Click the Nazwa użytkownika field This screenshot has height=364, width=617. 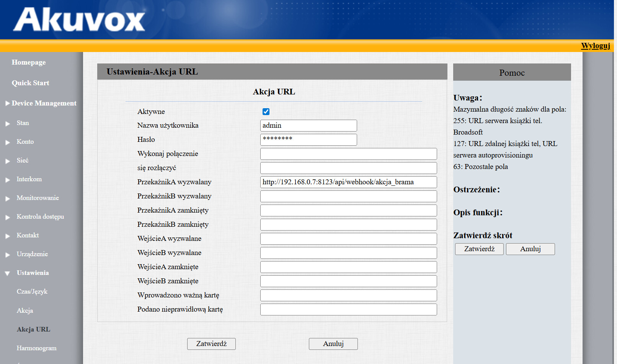308,125
